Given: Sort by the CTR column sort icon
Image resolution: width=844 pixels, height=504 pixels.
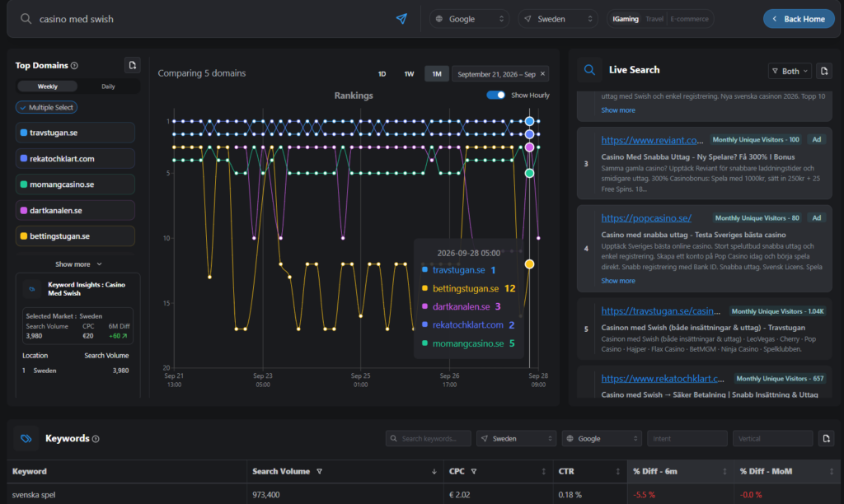Looking at the screenshot, I should (x=618, y=471).
